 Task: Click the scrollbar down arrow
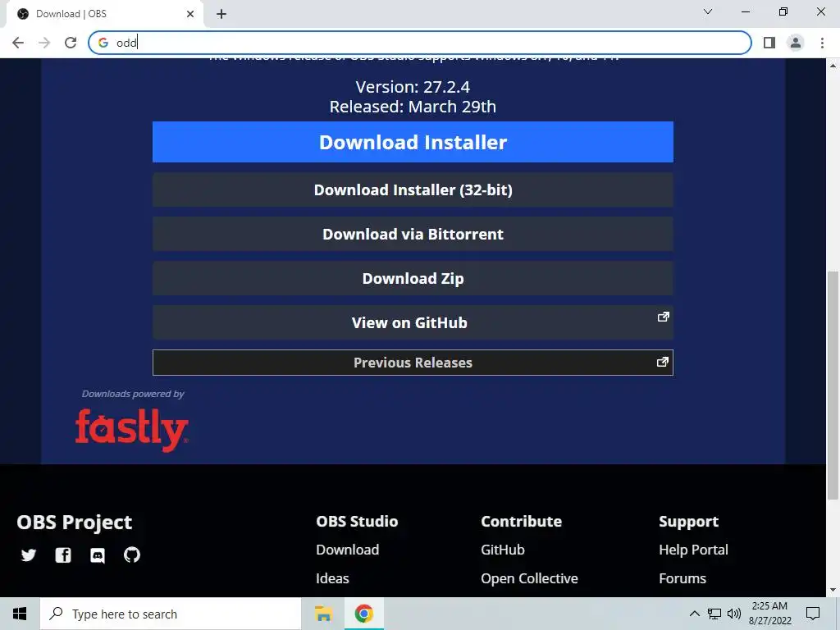[833, 591]
